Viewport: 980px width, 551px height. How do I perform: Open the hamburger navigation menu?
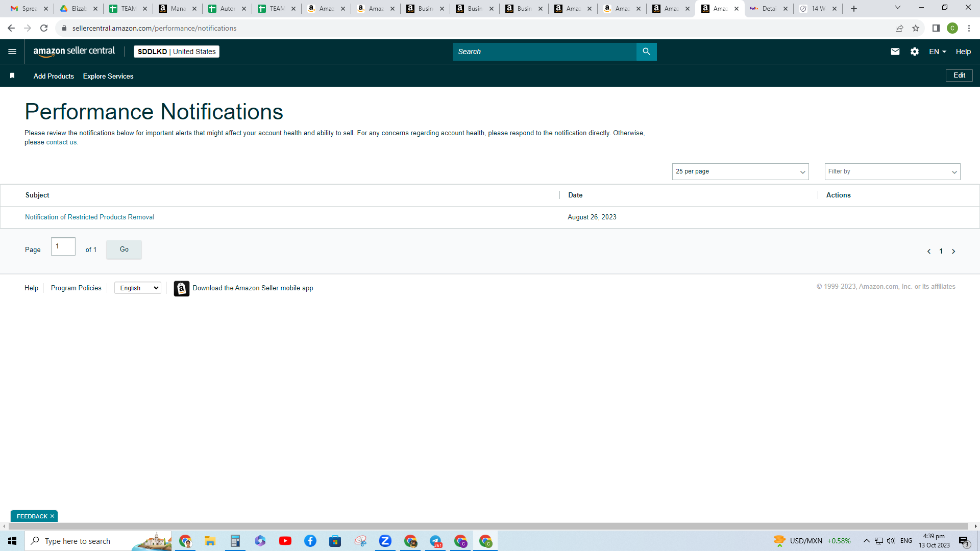point(12,52)
